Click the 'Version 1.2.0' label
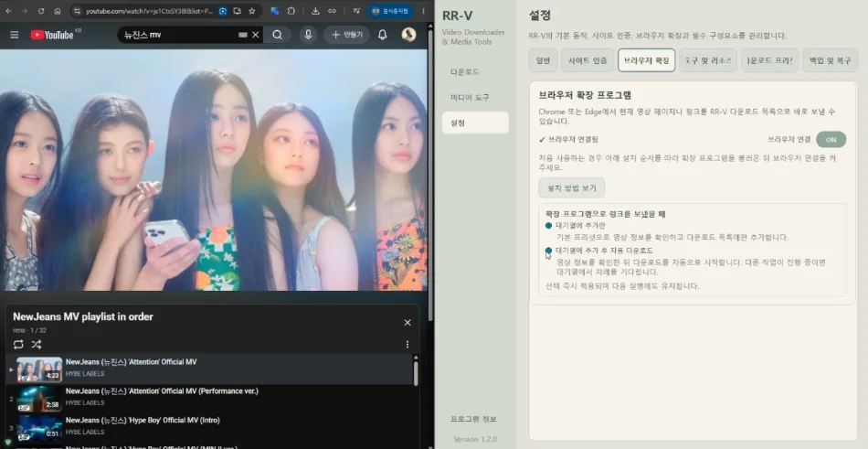 pos(475,439)
